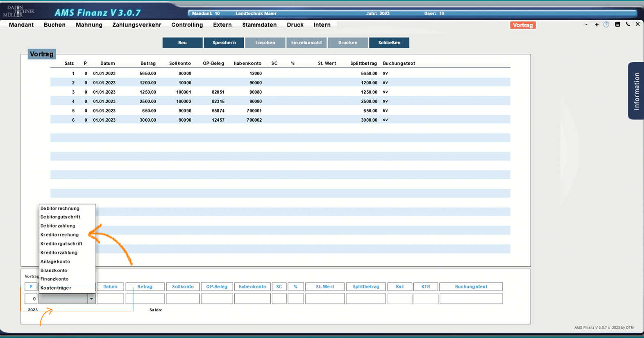Image resolution: width=644 pixels, height=338 pixels.
Task: Select Kreditorrechnung from dropdown list
Action: pyautogui.click(x=59, y=235)
